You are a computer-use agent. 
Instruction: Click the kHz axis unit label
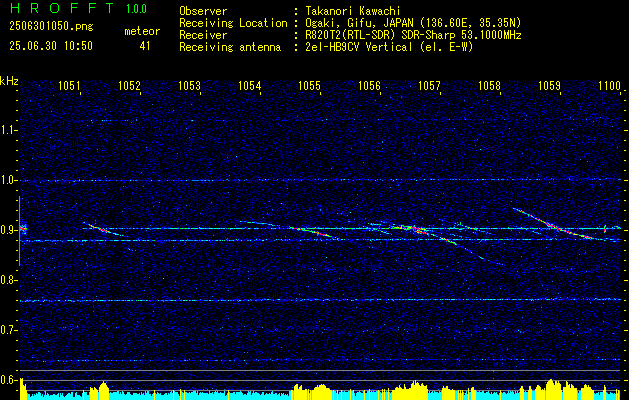coord(9,81)
